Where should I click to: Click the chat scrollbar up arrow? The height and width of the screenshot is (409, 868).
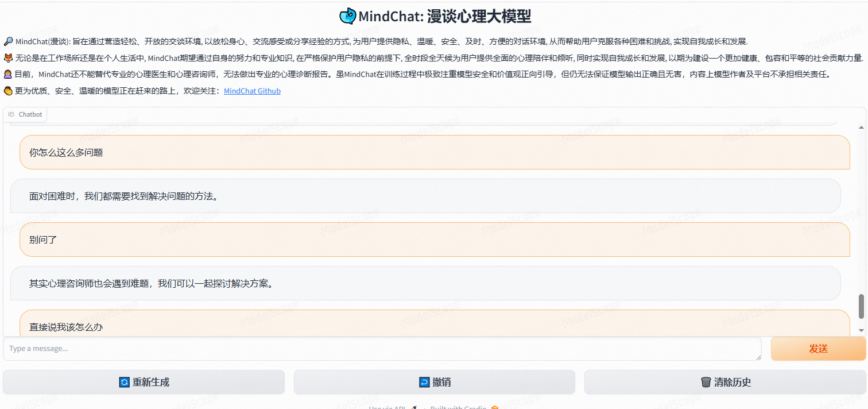click(861, 127)
